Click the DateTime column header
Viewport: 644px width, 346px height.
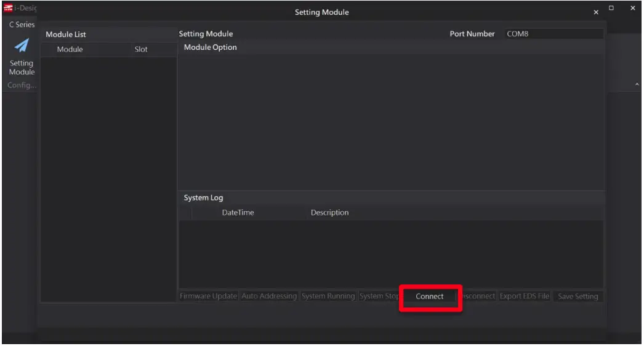tap(238, 212)
